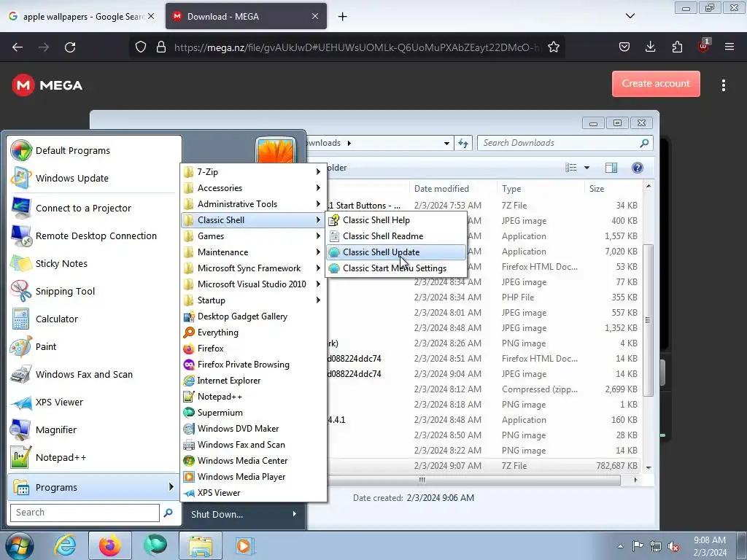Go back in the browser

click(18, 47)
